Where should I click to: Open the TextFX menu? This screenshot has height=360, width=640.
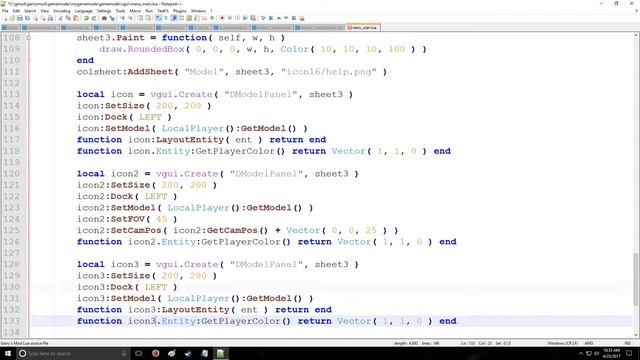(163, 11)
